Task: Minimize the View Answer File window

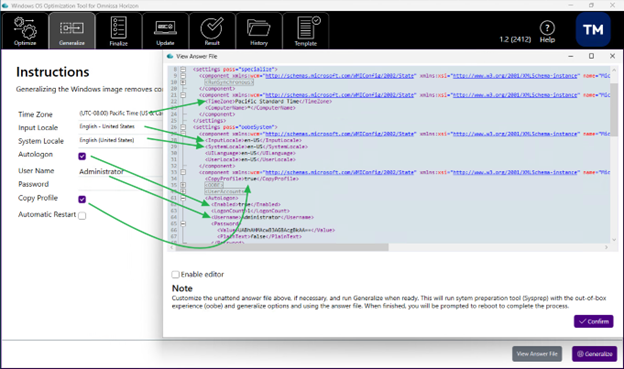Action: tap(571, 56)
